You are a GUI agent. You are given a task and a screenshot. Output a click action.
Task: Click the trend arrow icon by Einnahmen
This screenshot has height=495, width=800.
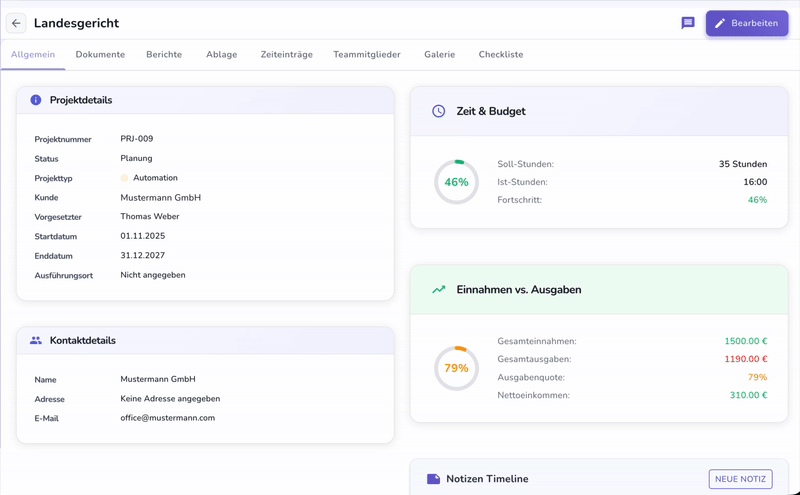pyautogui.click(x=438, y=290)
